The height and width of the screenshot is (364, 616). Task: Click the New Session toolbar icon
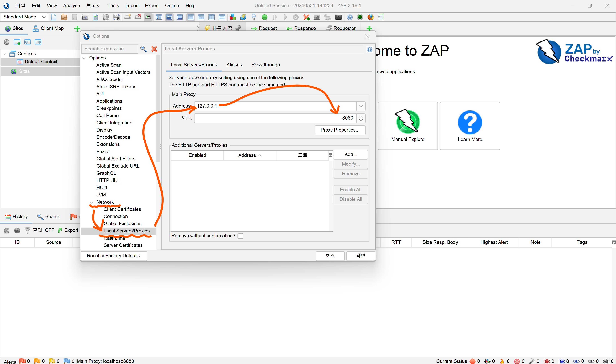point(54,17)
